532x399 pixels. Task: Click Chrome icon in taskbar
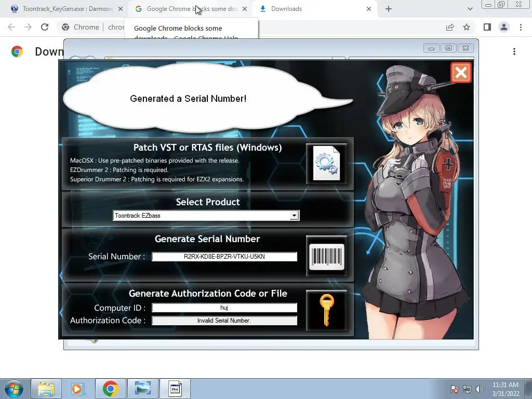click(x=110, y=389)
